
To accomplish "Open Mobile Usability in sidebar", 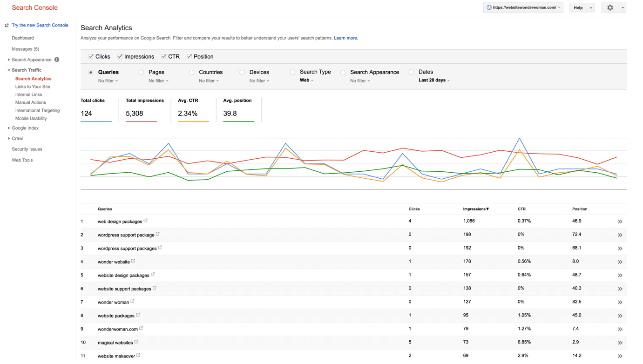I will pyautogui.click(x=31, y=118).
